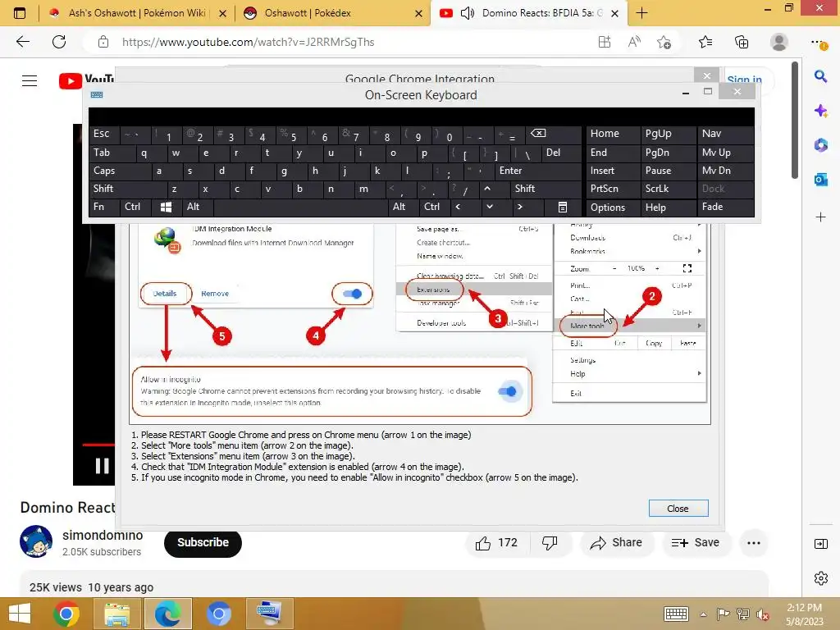This screenshot has height=630, width=840.
Task: Save the video to a playlist
Action: tap(696, 543)
